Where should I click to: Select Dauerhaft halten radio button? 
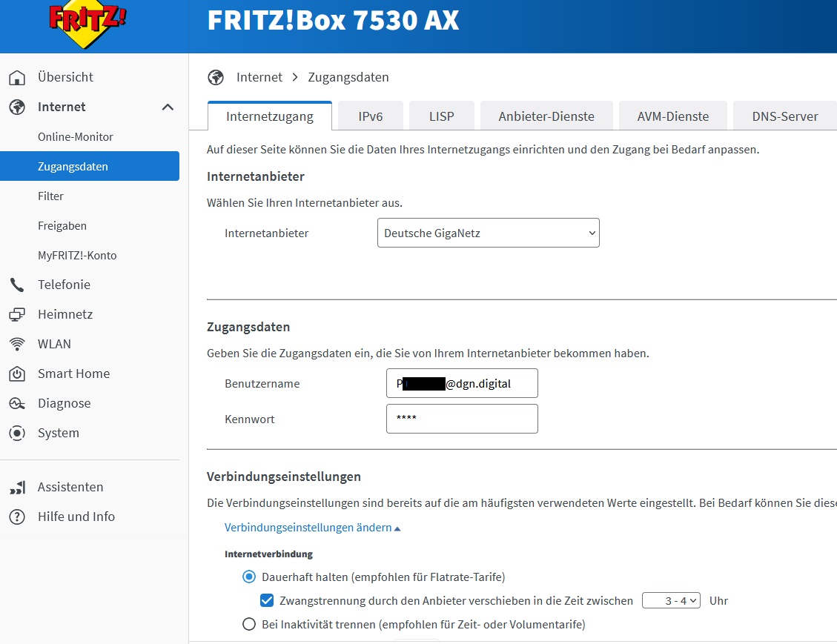click(249, 577)
